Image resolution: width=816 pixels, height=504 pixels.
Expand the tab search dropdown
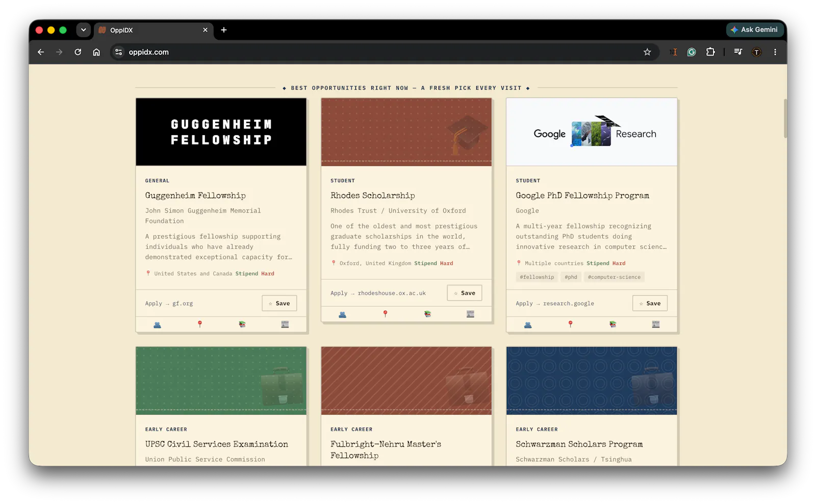click(x=84, y=30)
